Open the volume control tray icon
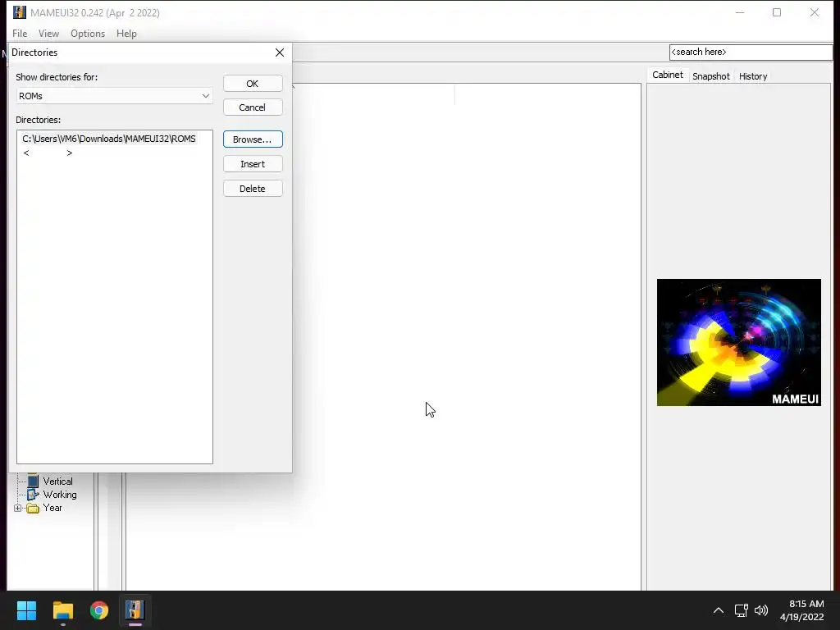Viewport: 840px width, 630px height. (x=761, y=610)
